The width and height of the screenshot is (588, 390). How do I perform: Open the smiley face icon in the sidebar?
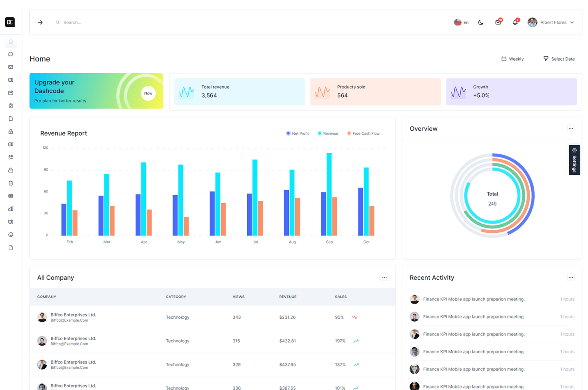click(11, 235)
